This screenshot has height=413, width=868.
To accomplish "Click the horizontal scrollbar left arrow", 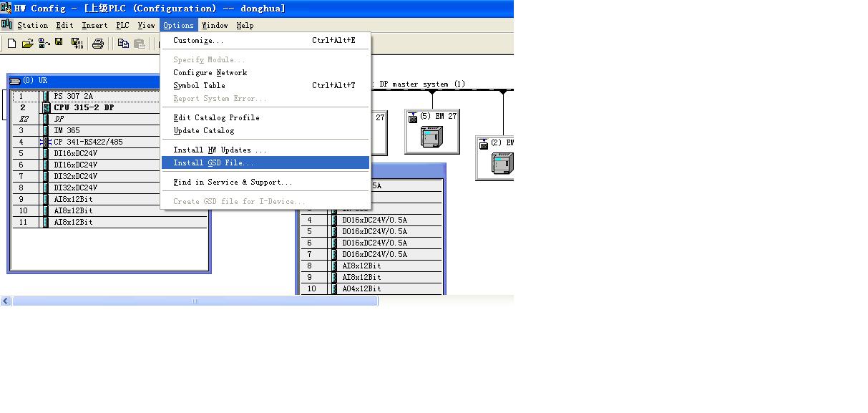I will coord(6,301).
